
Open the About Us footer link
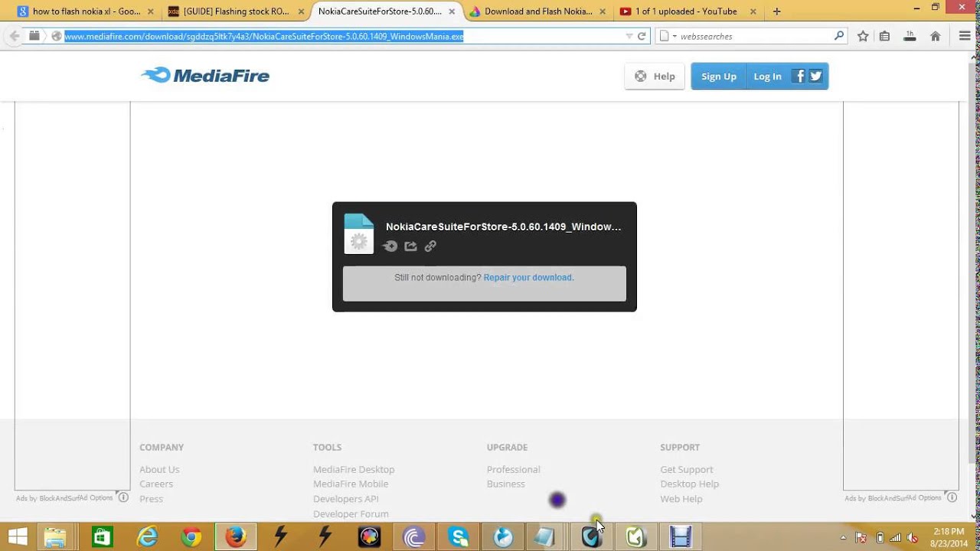point(159,469)
